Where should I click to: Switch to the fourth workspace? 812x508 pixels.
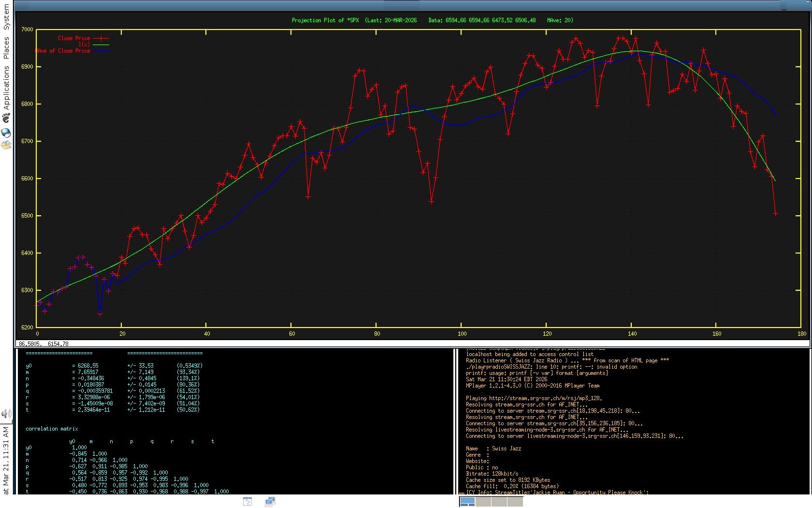coord(515,502)
